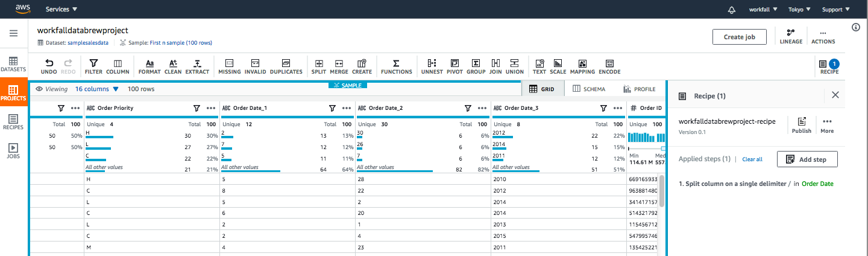This screenshot has width=868, height=256.
Task: Open the Column tool
Action: 118,66
